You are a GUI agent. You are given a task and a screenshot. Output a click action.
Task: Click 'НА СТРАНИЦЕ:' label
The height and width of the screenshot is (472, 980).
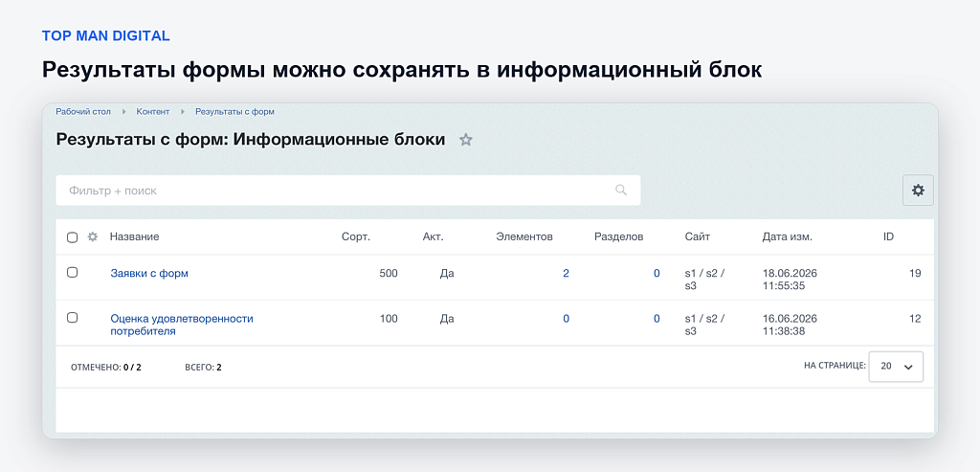(x=835, y=365)
